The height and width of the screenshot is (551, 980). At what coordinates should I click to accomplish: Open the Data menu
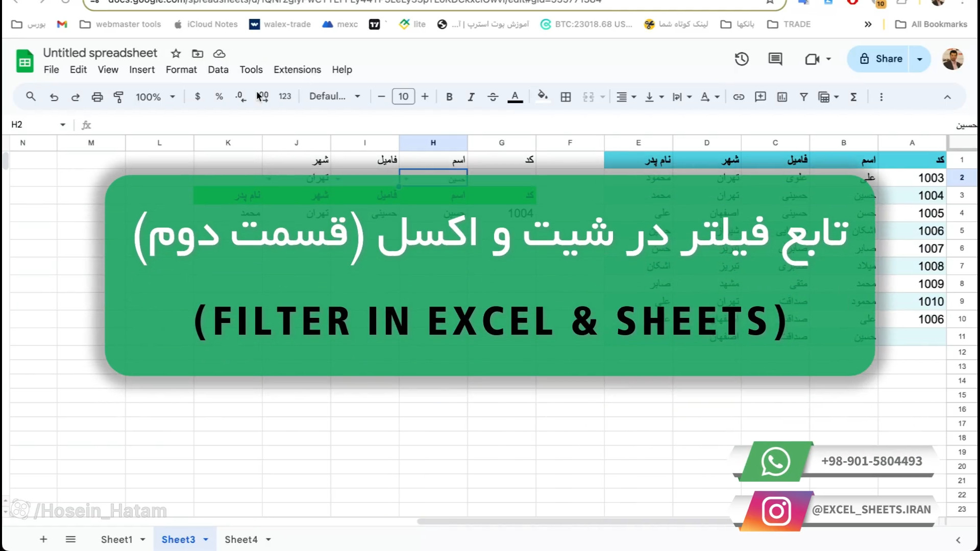point(218,69)
